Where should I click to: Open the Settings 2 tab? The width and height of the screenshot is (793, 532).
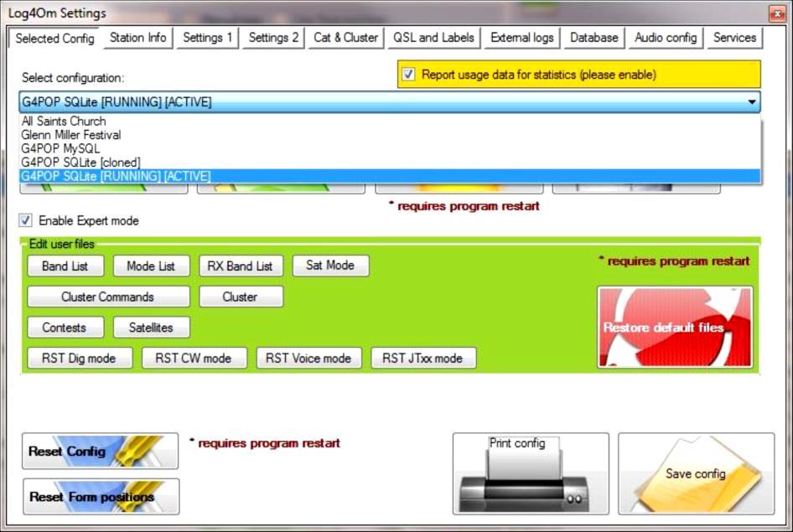(273, 38)
